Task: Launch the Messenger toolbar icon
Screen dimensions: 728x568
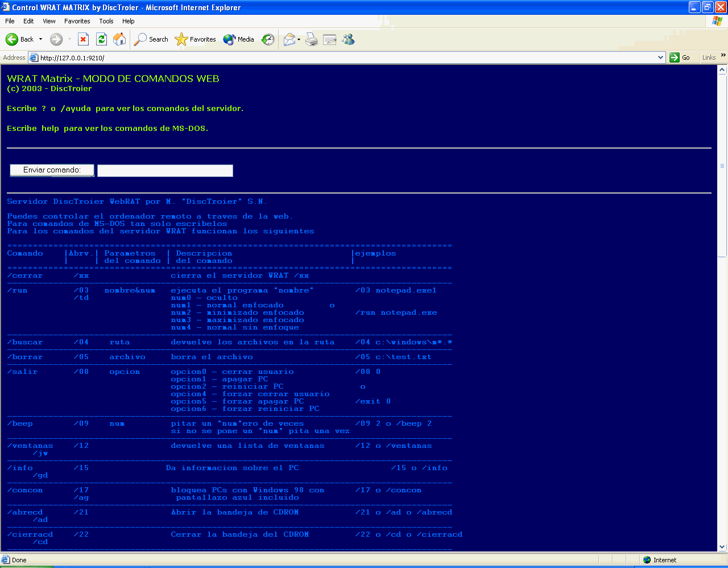Action: pyautogui.click(x=348, y=39)
